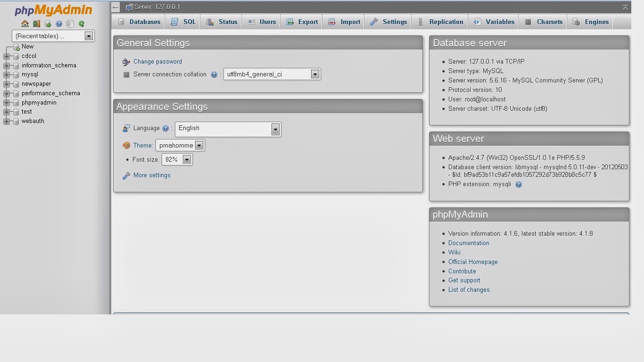
Task: Open phpMyAdmin documentation blue question icon in sidebar
Action: pos(59,24)
